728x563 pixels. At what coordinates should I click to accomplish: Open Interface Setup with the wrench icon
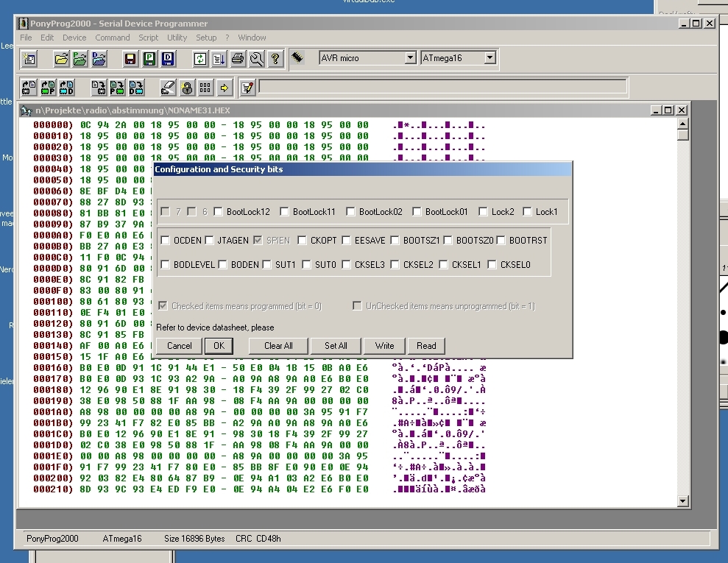[257, 59]
